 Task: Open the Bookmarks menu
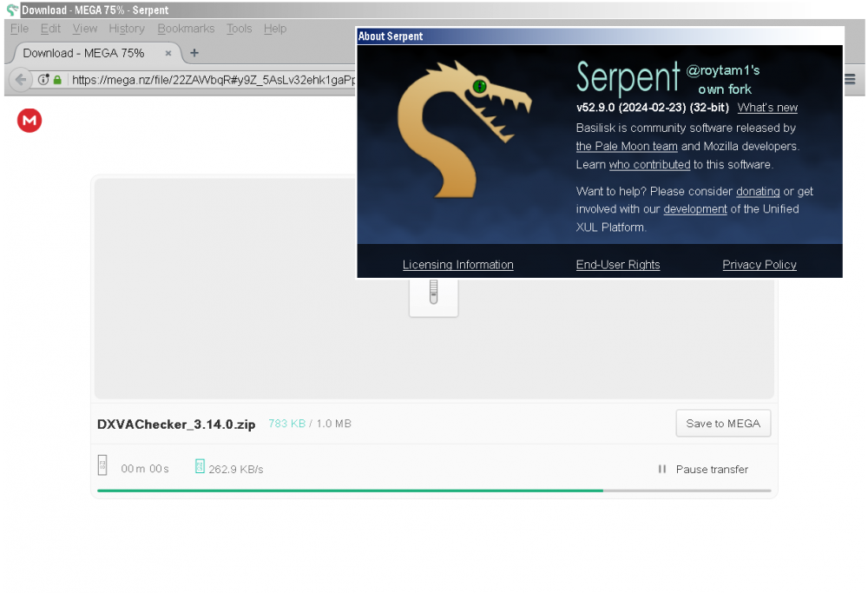point(186,29)
